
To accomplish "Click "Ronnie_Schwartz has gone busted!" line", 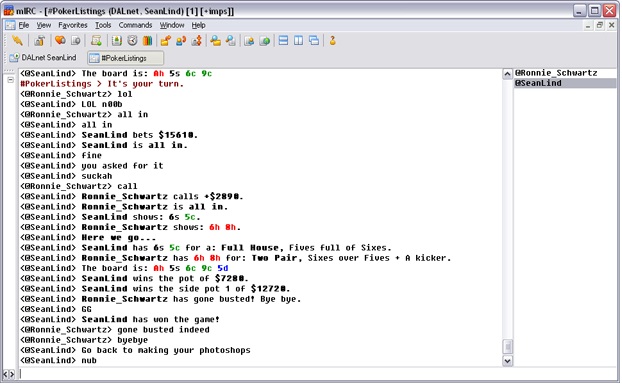I will coord(191,299).
